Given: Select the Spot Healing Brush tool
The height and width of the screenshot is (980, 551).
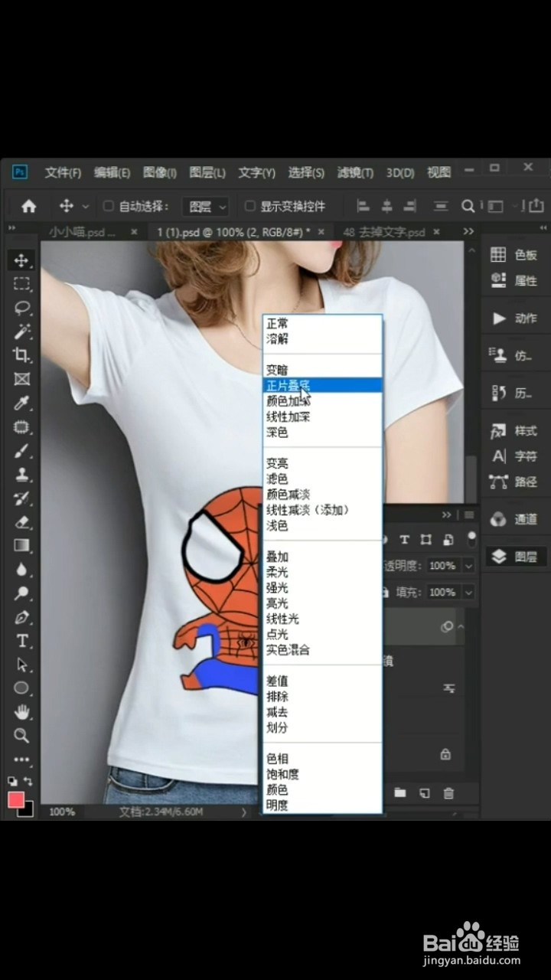Looking at the screenshot, I should click(21, 426).
